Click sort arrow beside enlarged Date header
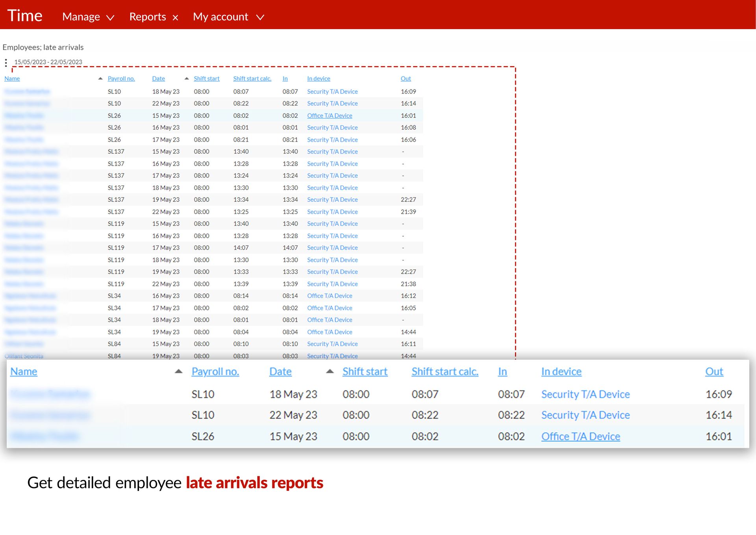This screenshot has height=535, width=756. tap(330, 371)
